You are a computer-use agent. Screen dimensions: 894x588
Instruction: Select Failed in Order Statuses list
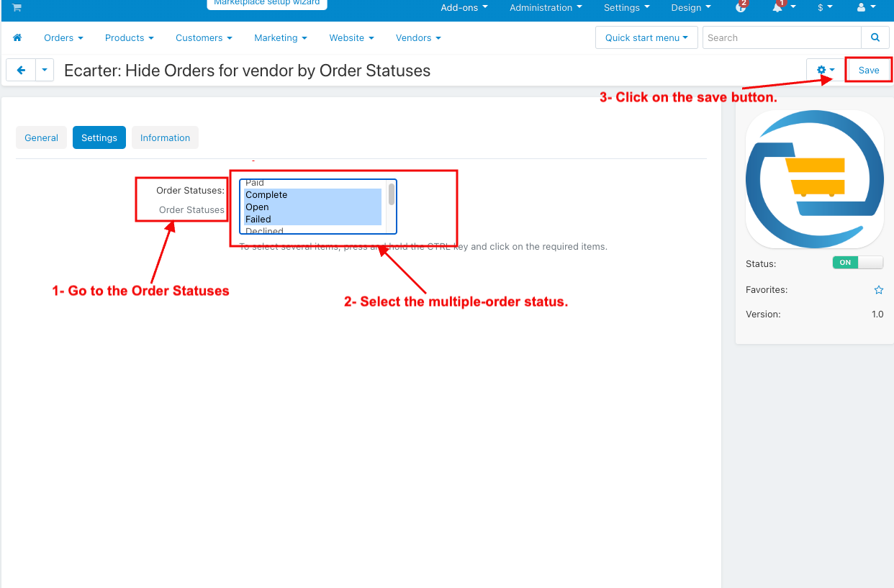pyautogui.click(x=312, y=219)
